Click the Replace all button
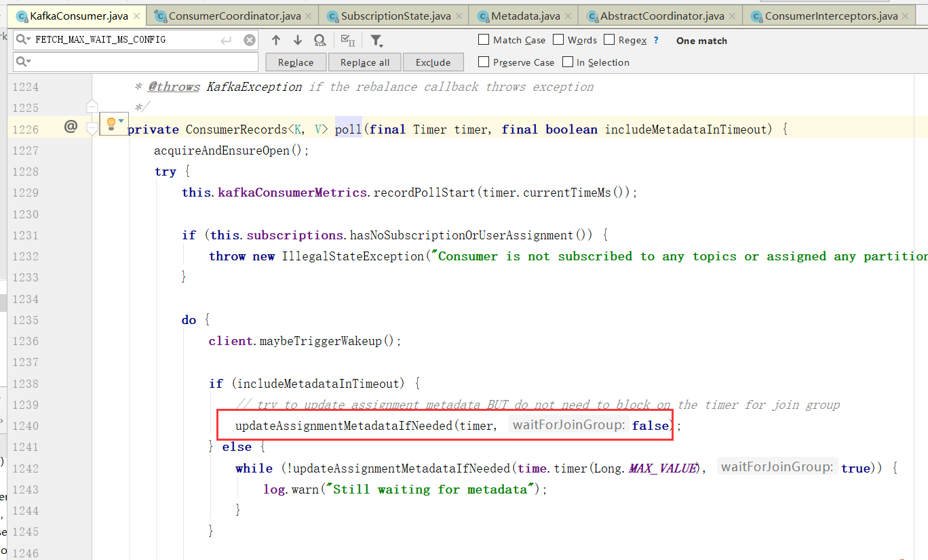Viewport: 928px width, 560px height. [365, 62]
